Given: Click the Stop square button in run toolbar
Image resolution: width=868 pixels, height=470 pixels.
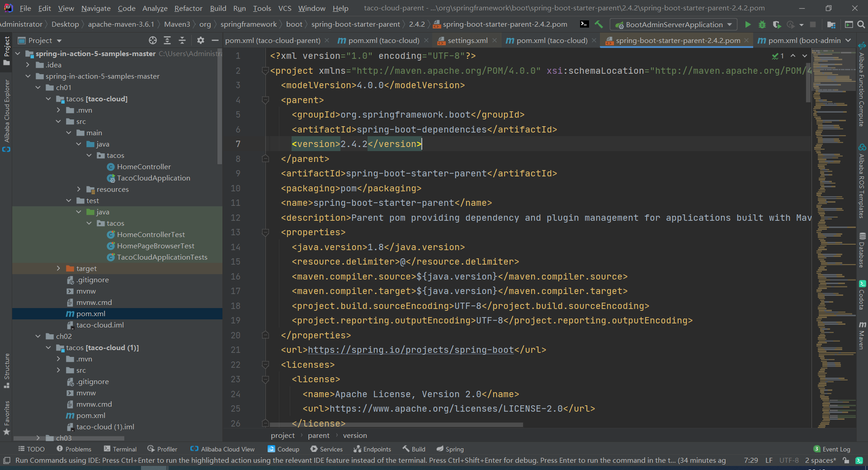Looking at the screenshot, I should coord(813,24).
